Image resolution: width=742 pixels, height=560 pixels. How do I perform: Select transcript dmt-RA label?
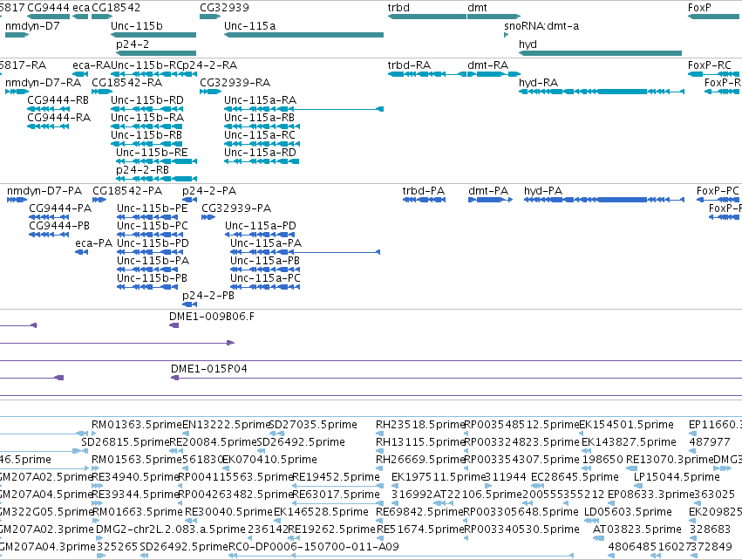[488, 65]
